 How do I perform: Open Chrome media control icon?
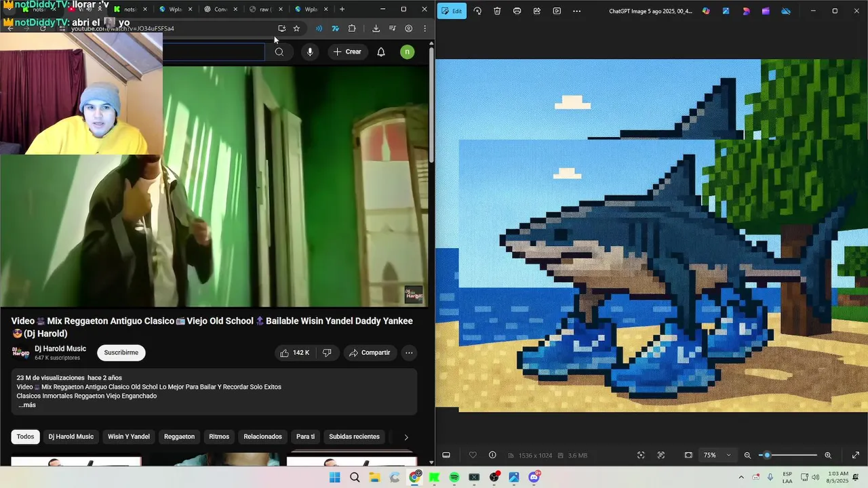pyautogui.click(x=392, y=28)
